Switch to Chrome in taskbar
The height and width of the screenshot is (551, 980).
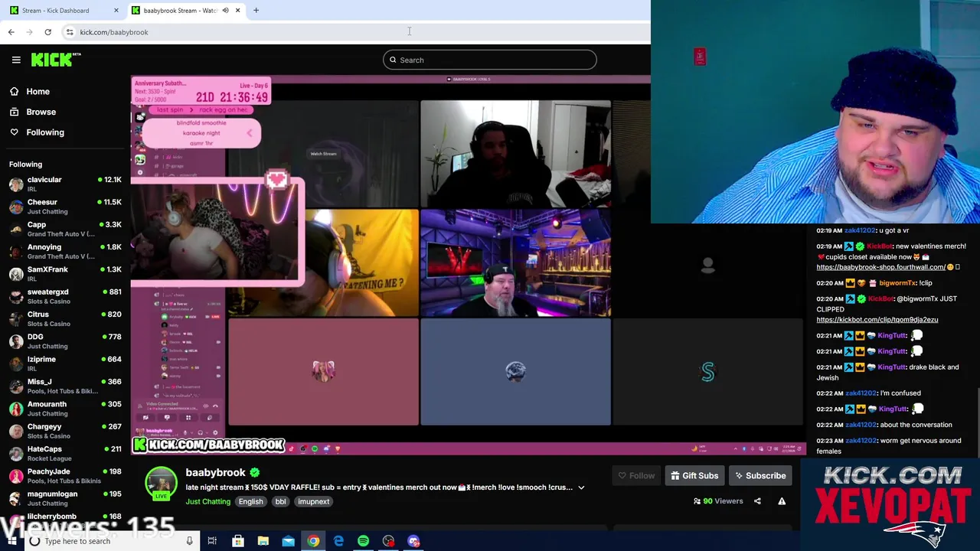click(x=313, y=541)
